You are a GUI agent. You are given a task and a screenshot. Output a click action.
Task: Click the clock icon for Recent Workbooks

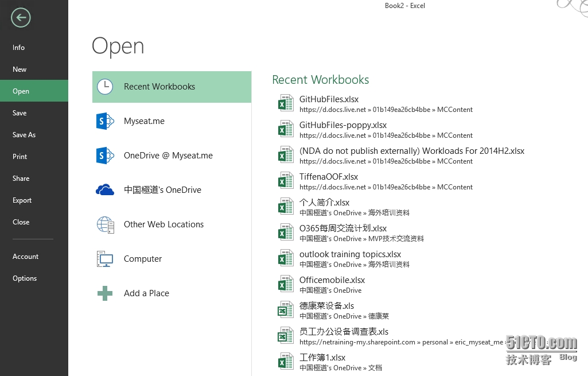[105, 87]
